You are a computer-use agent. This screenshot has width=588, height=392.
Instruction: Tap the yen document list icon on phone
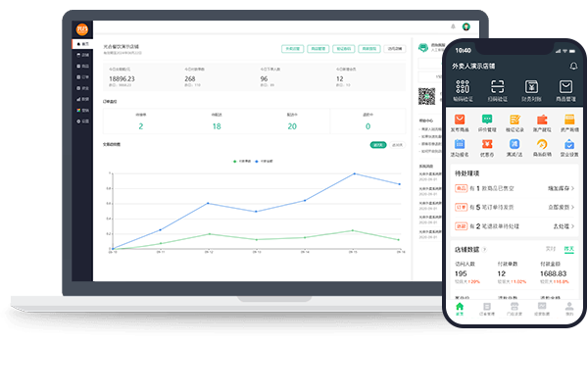pyautogui.click(x=531, y=86)
